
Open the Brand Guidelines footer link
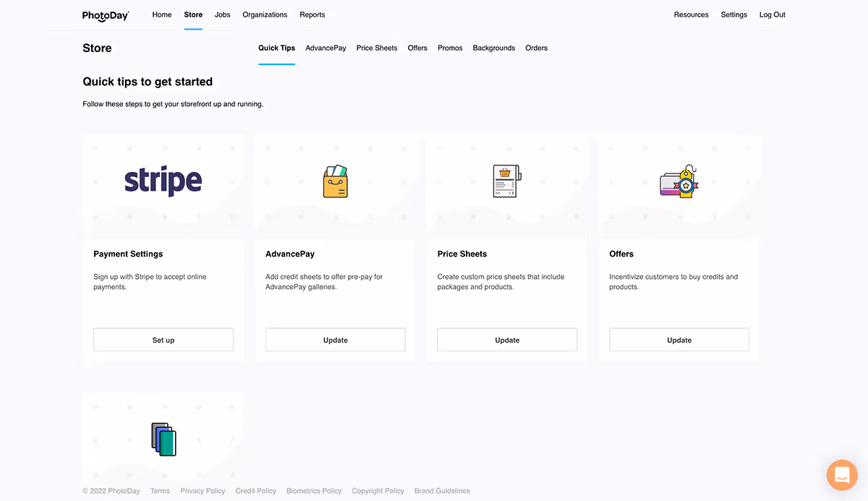point(442,491)
